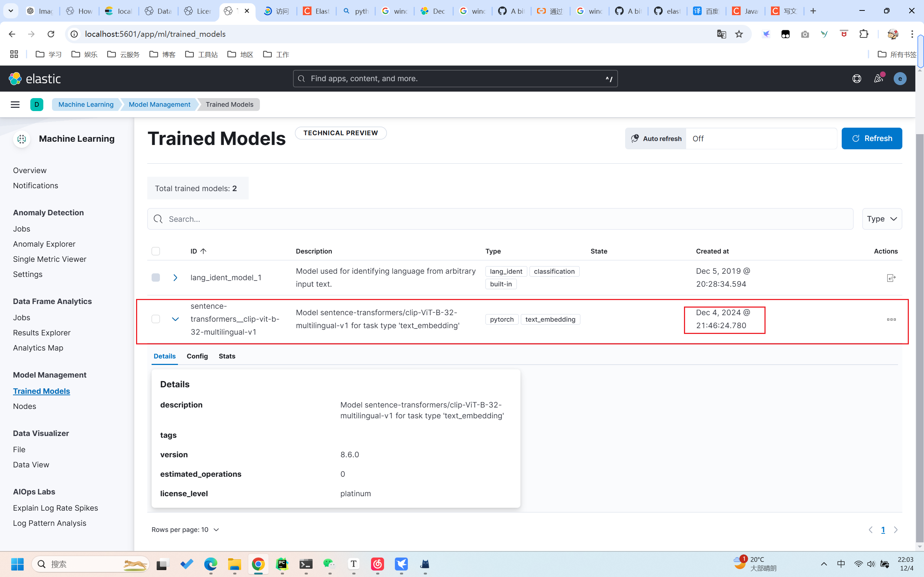Open the newsfeed notifications icon
The height and width of the screenshot is (577, 924).
tap(878, 79)
